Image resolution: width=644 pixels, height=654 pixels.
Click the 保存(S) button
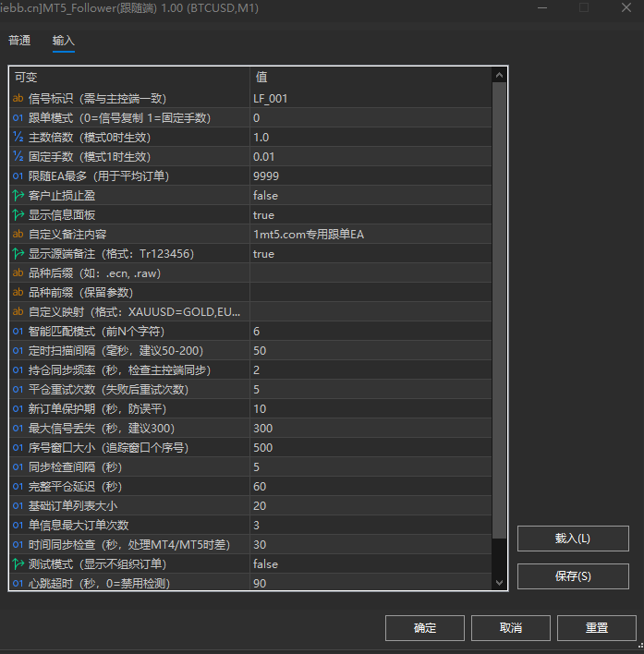(573, 576)
